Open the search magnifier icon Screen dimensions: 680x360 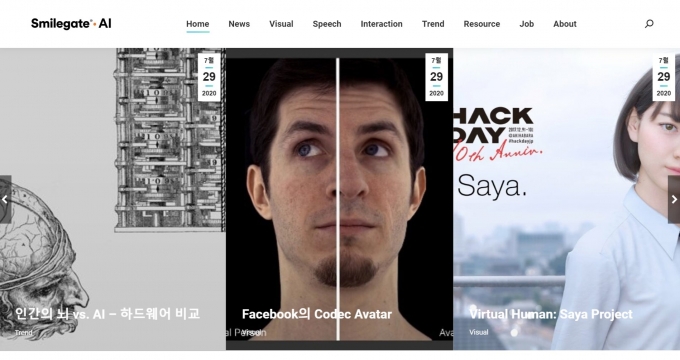point(649,24)
